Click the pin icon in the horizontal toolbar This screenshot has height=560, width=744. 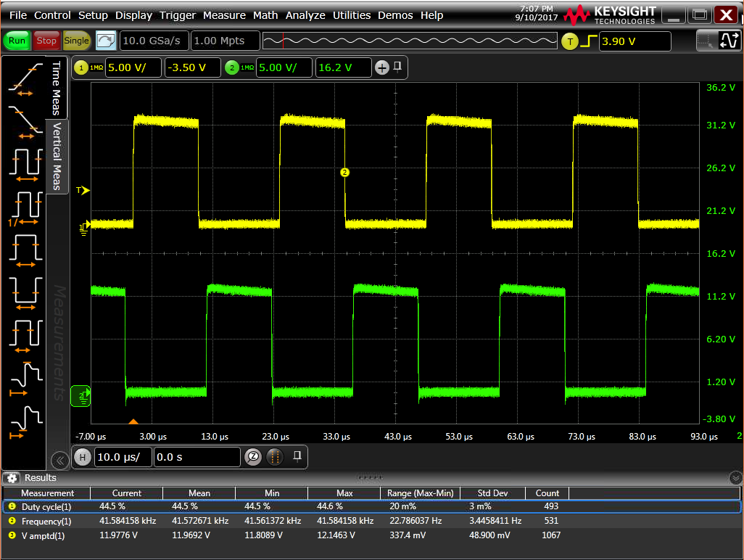297,456
